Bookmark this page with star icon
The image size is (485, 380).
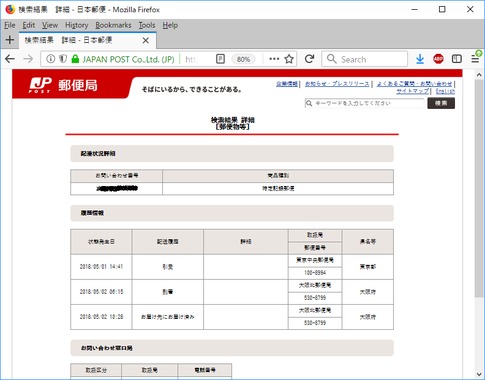(x=289, y=59)
